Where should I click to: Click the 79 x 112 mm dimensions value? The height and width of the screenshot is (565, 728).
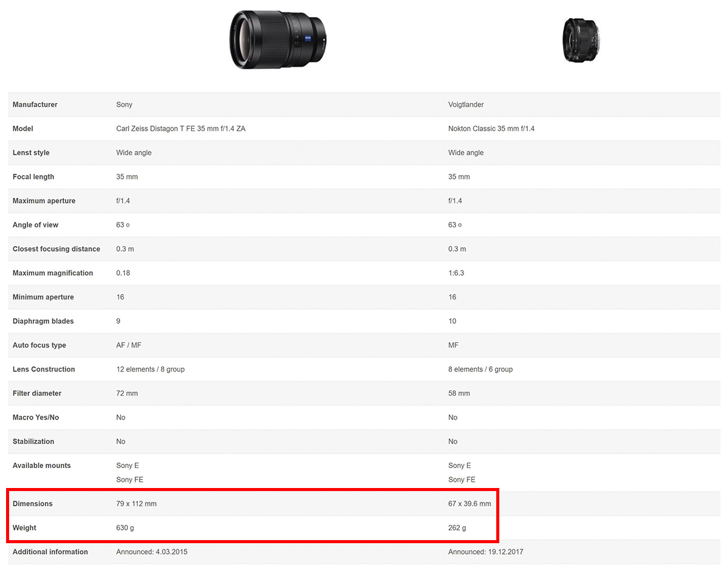[136, 504]
